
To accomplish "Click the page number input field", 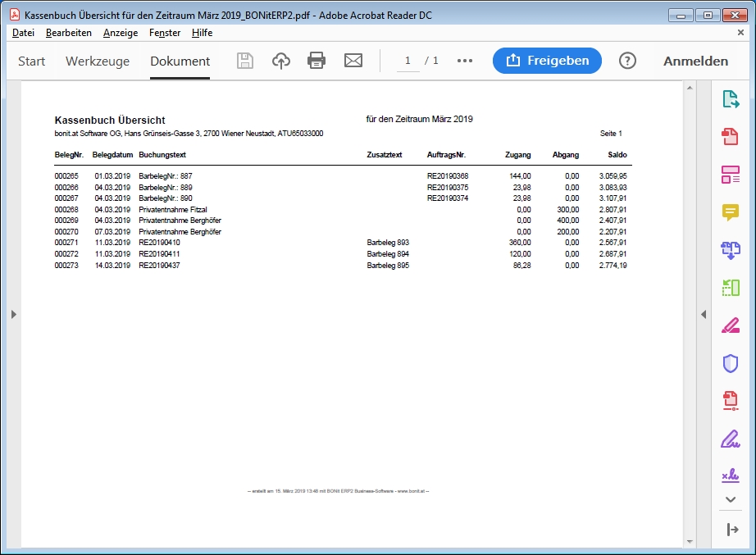I will pos(408,61).
